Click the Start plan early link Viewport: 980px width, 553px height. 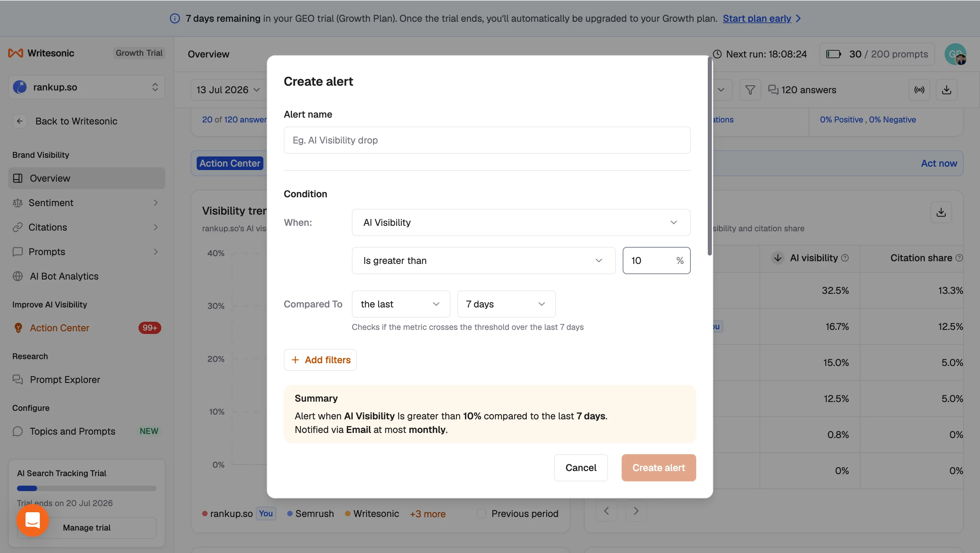click(757, 18)
